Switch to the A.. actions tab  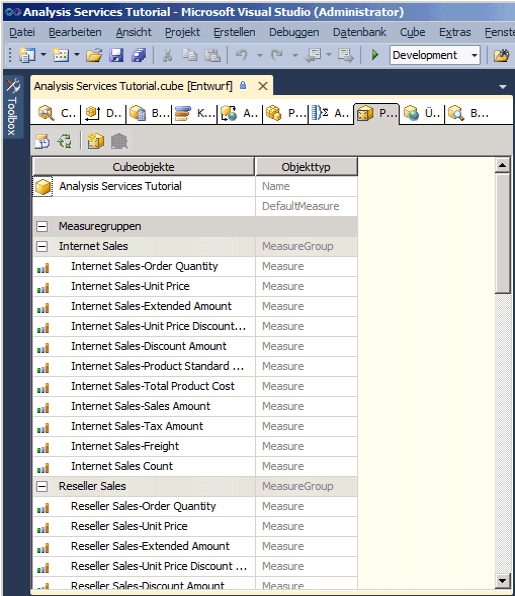[x=239, y=113]
